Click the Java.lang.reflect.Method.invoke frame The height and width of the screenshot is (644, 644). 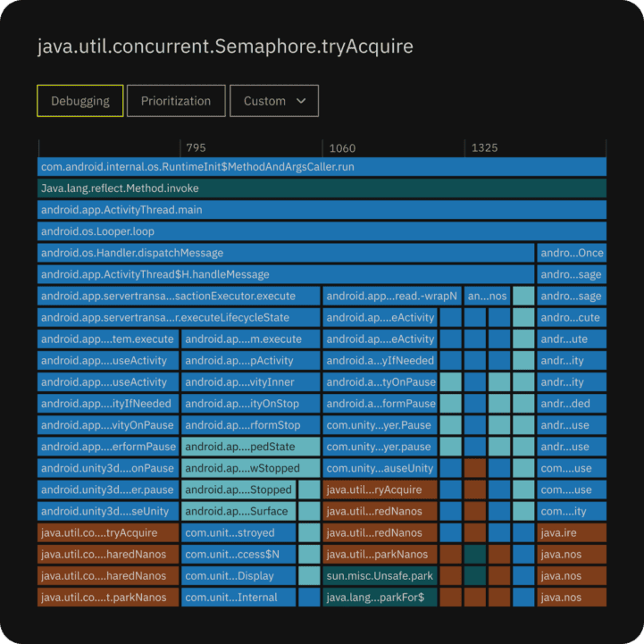point(322,188)
